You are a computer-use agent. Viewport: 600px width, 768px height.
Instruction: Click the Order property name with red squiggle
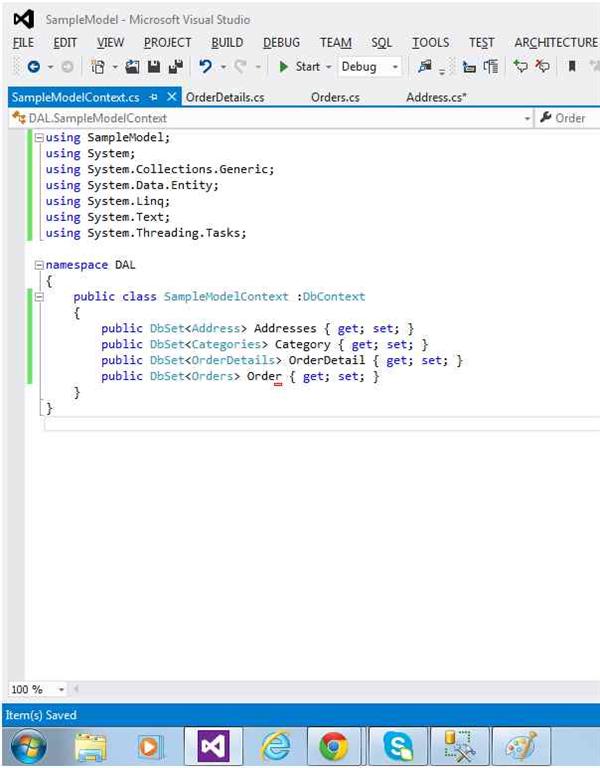[264, 377]
